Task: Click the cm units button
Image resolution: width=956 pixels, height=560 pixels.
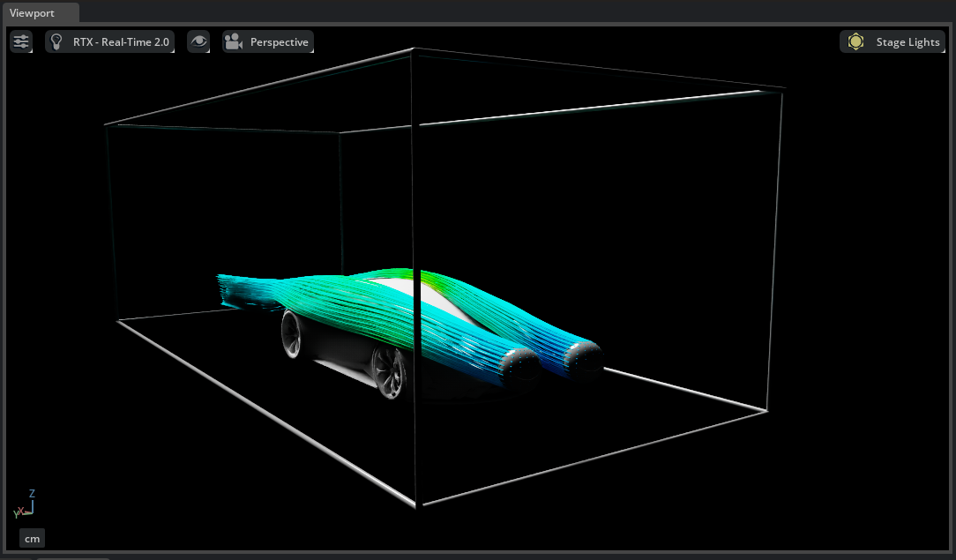Action: pyautogui.click(x=32, y=537)
